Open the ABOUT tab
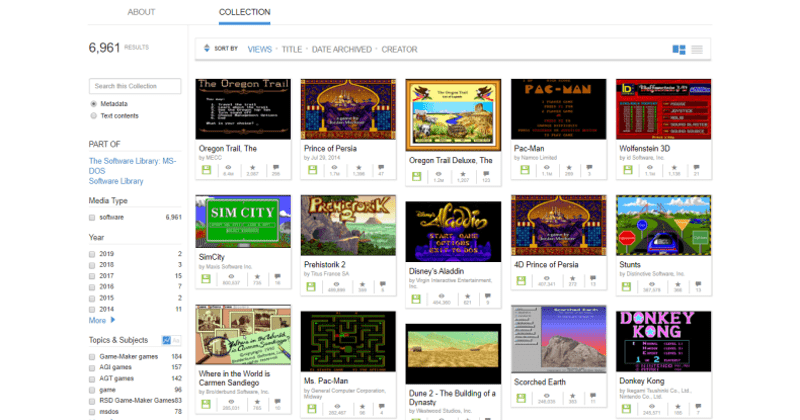Viewport: 800px width, 420px height. 141,12
